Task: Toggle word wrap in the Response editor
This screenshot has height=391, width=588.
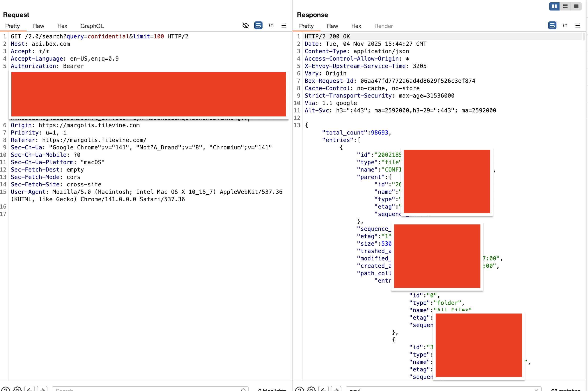Action: click(x=552, y=25)
